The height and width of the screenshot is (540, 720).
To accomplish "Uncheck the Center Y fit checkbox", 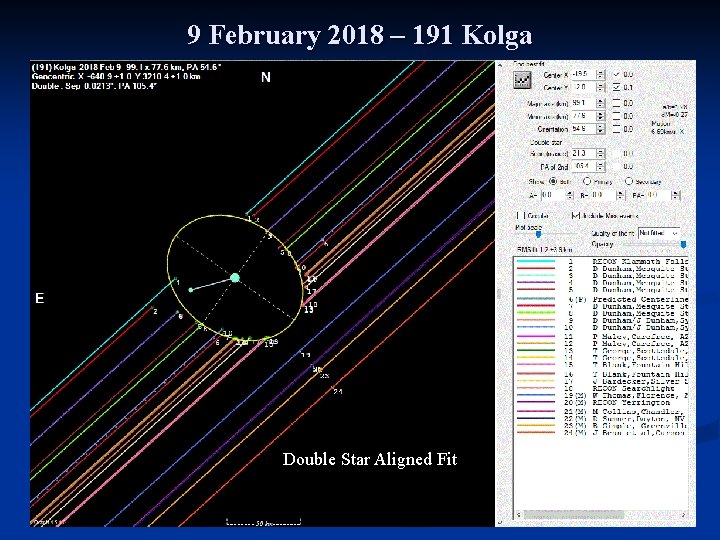I will point(617,87).
